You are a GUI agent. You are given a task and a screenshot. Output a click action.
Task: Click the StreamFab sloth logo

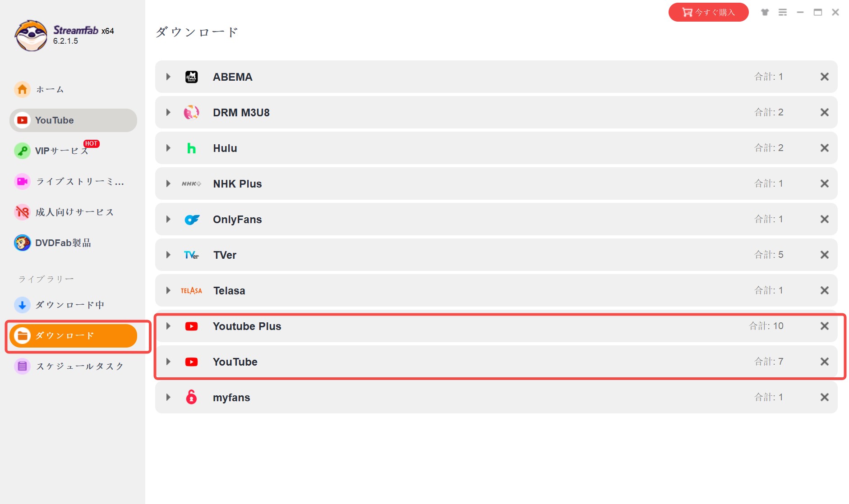[x=31, y=36]
